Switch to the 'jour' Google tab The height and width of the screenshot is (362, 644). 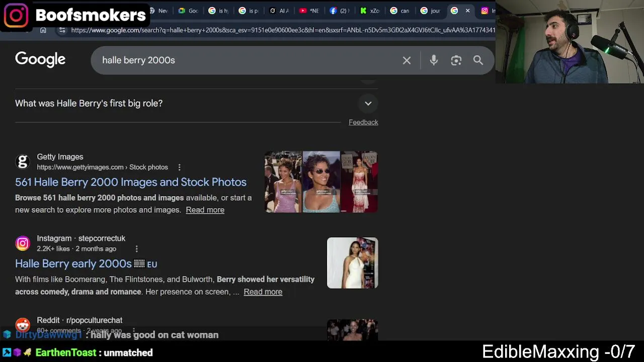tap(430, 11)
